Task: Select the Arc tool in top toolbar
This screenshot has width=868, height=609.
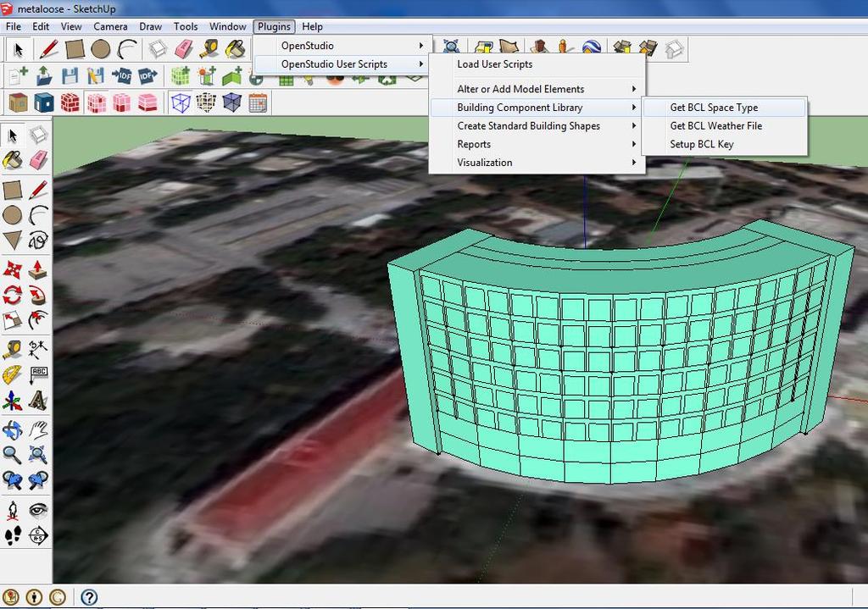Action: point(127,48)
